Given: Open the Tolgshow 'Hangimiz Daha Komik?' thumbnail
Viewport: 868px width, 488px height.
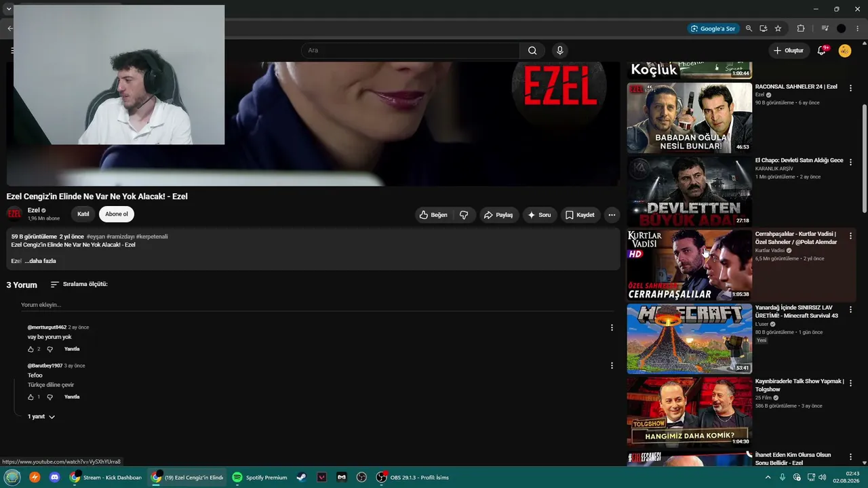Looking at the screenshot, I should [690, 413].
